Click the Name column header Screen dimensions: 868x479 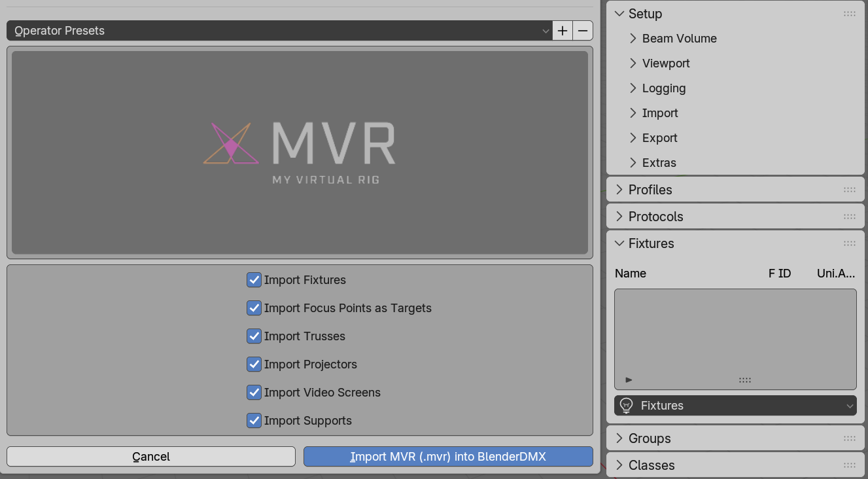coord(631,274)
